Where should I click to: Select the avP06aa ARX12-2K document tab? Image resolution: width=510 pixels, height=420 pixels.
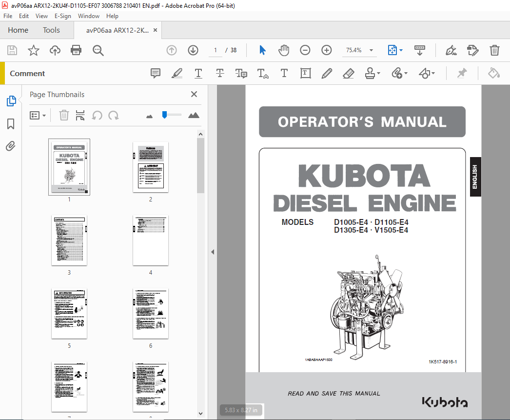(118, 30)
